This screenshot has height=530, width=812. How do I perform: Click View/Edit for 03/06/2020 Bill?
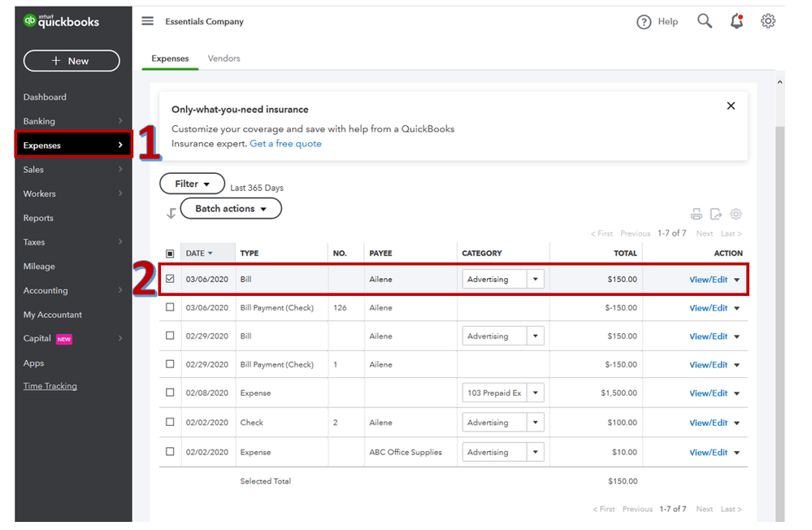[x=708, y=280]
